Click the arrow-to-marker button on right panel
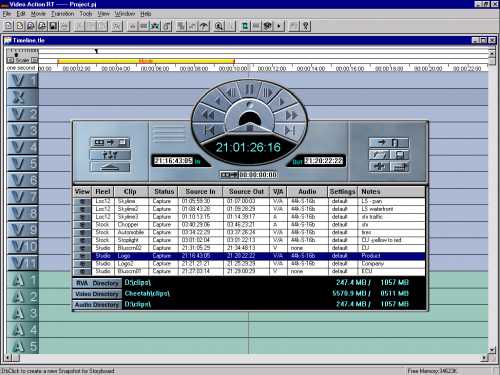Viewport: 500px width, 375px height. pyautogui.click(x=388, y=143)
